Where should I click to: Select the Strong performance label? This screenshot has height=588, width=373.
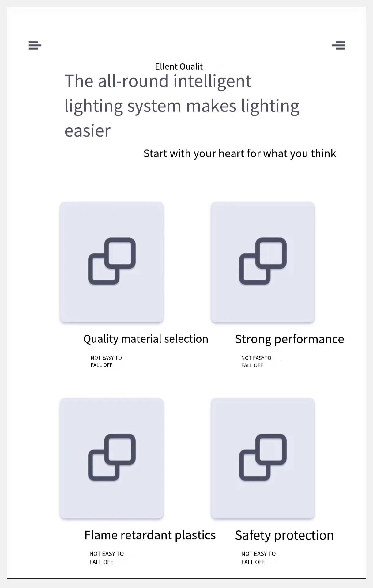tap(289, 339)
